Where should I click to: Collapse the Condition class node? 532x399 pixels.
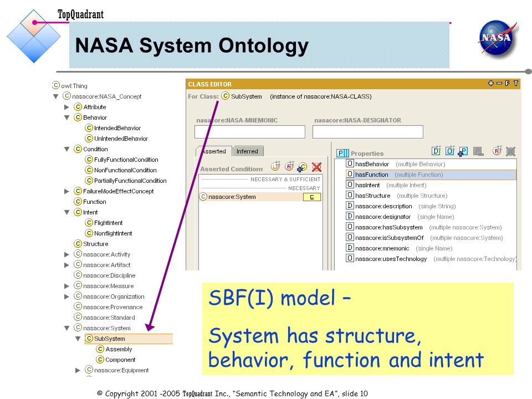click(67, 149)
